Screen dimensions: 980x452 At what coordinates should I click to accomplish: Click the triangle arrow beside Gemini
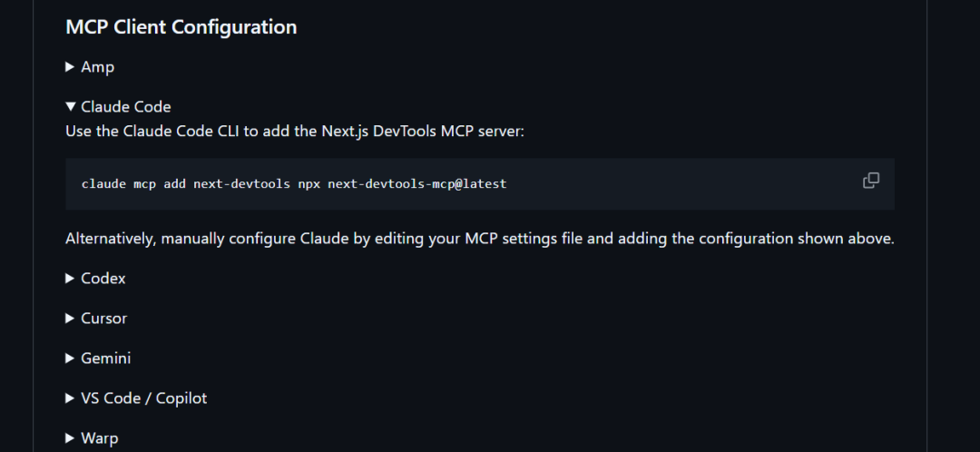click(70, 359)
